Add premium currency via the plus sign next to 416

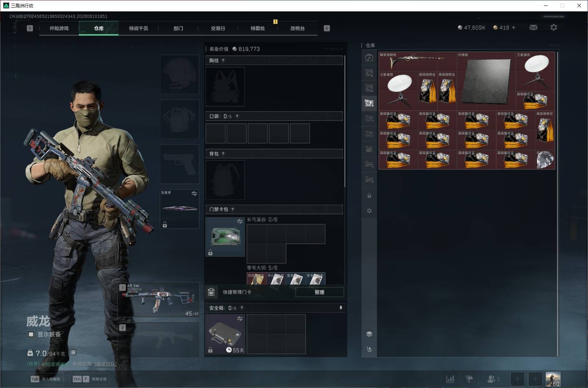(x=513, y=28)
